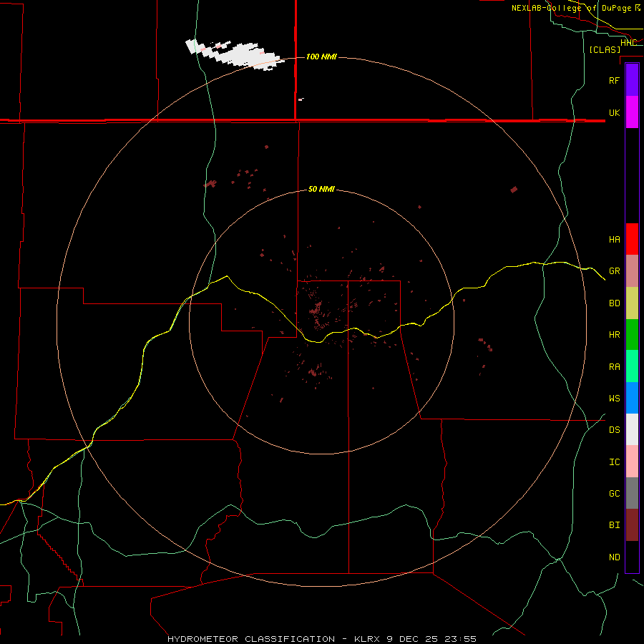The image size is (644, 644).
Task: Click the 'IC' legend label
Action: point(615,462)
